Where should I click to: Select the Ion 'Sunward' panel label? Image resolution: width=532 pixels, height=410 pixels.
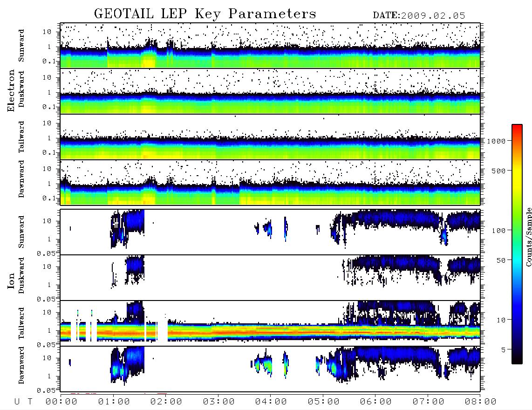[x=21, y=232]
